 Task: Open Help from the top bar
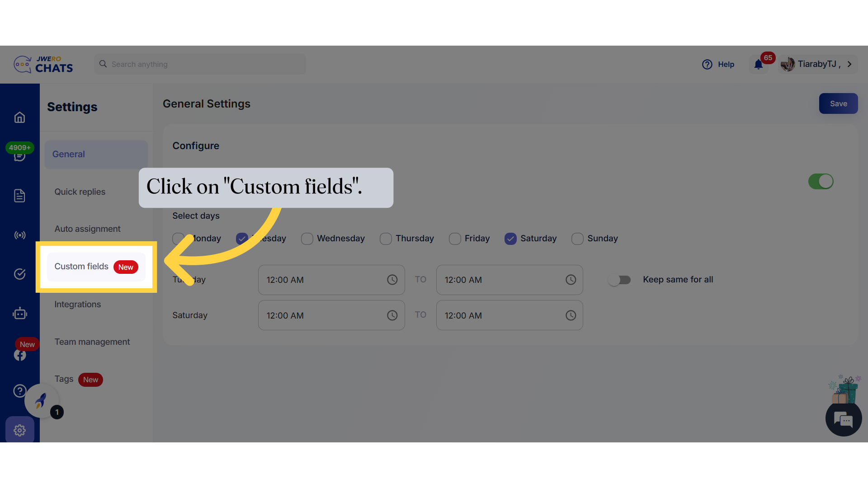pyautogui.click(x=718, y=64)
